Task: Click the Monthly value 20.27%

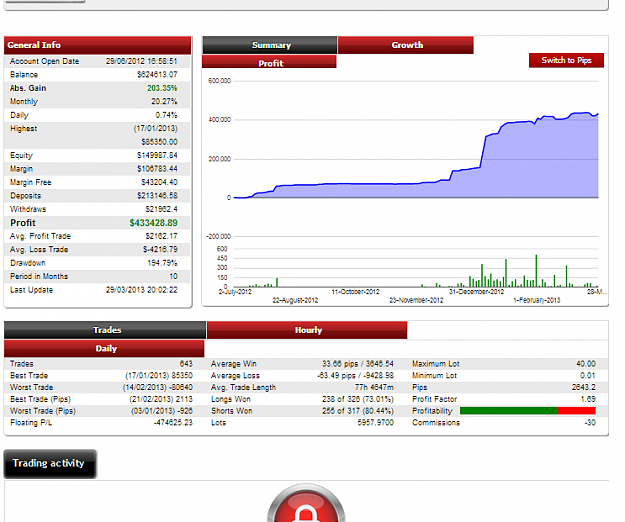Action: pyautogui.click(x=164, y=102)
